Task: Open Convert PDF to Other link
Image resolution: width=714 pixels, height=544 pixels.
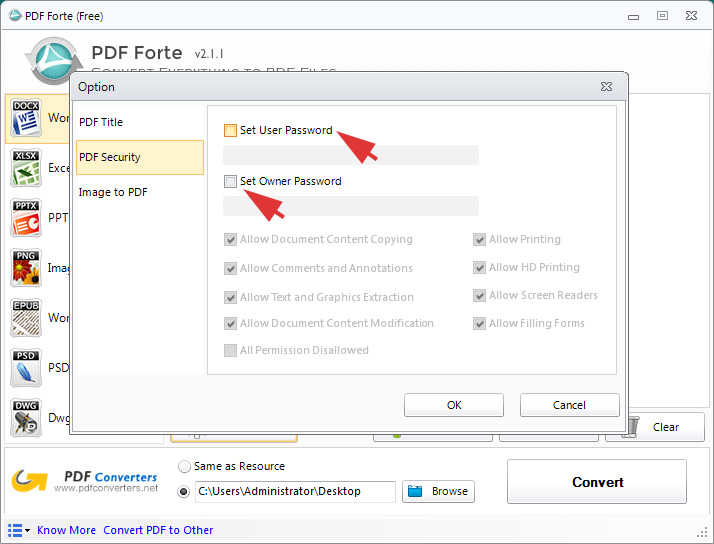Action: click(158, 530)
